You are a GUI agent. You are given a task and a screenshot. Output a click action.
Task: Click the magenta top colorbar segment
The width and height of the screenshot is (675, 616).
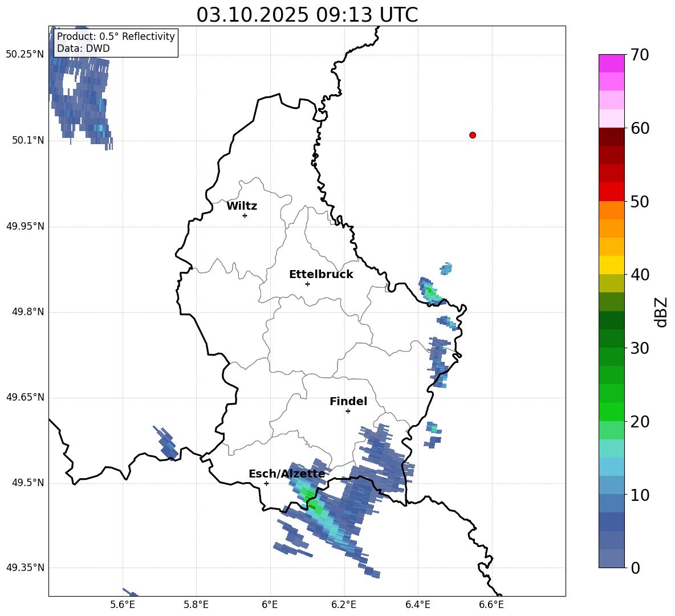click(611, 63)
